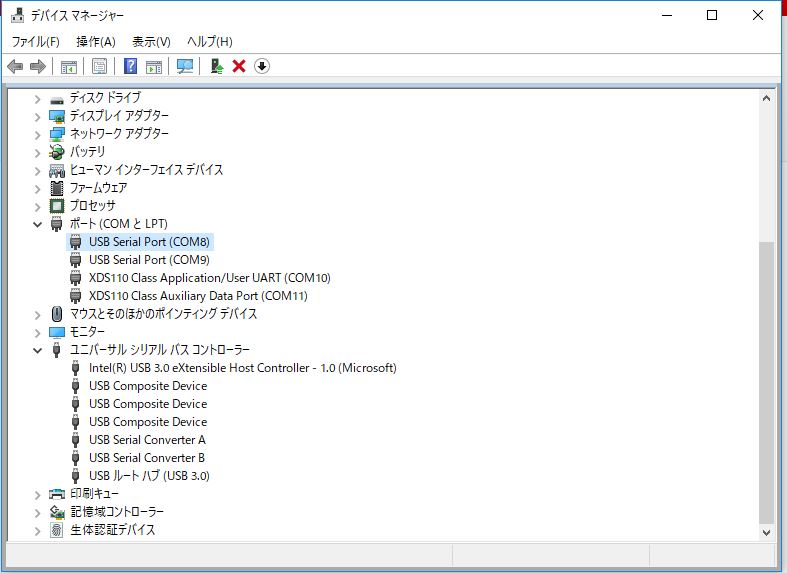This screenshot has width=787, height=573.
Task: Select XDS110 Class Application/User UART (COM10)
Action: pyautogui.click(x=210, y=278)
